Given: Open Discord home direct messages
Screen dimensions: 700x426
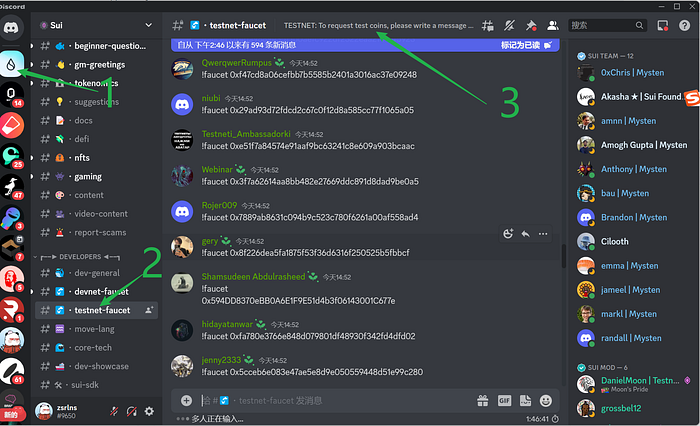Looking at the screenshot, I should pos(11,28).
